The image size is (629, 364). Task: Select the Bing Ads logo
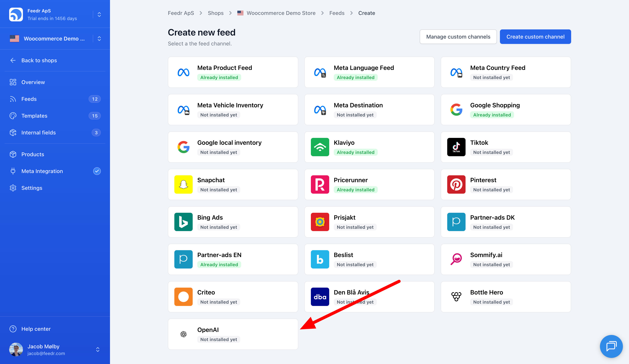(x=183, y=222)
